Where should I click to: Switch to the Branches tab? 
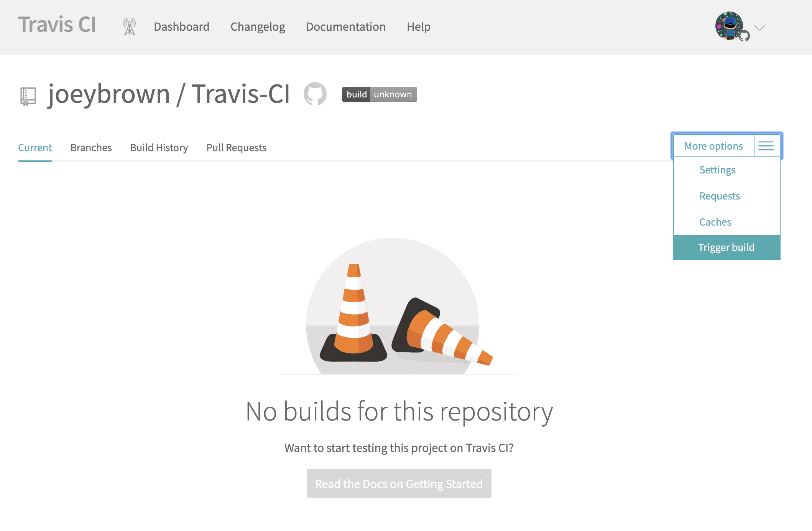tap(91, 148)
